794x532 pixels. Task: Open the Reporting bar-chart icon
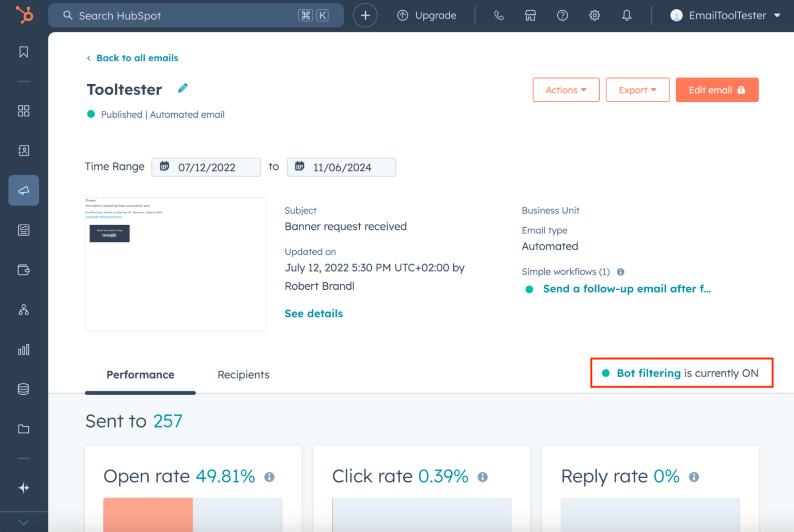[23, 350]
